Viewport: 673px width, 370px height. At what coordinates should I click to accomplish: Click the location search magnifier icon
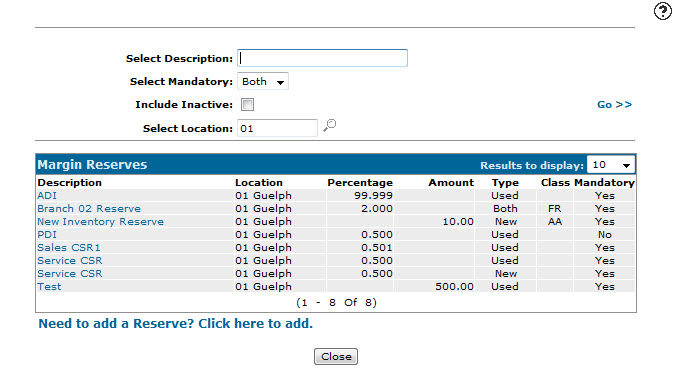coord(330,126)
